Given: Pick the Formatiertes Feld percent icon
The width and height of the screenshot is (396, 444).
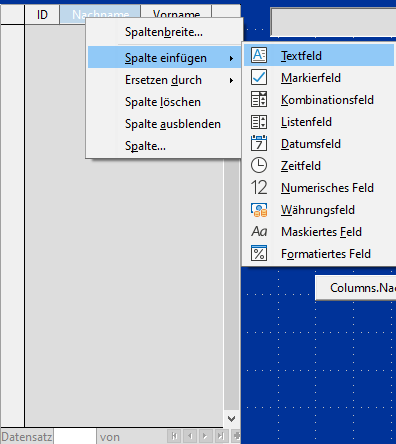Looking at the screenshot, I should pos(259,254).
